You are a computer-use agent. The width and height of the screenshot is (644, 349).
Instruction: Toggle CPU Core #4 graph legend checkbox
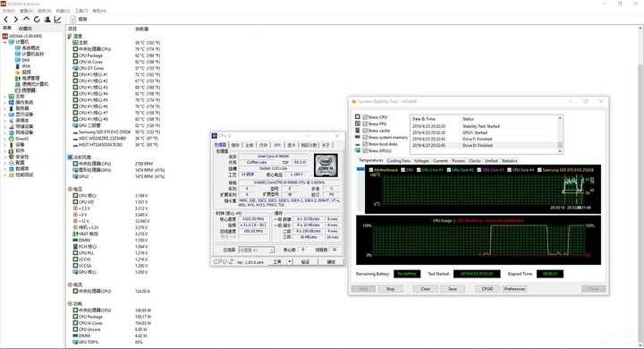pos(509,170)
